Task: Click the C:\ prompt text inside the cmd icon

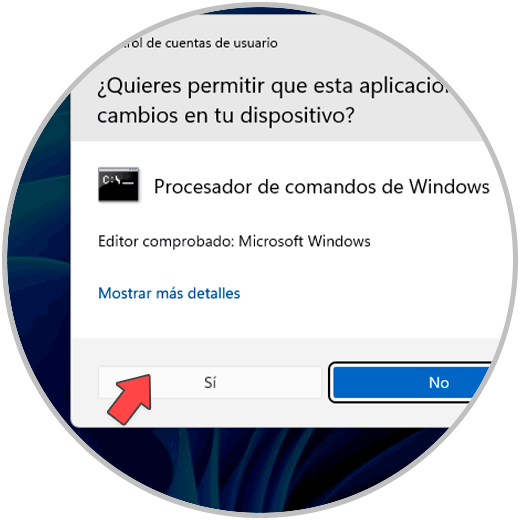Action: tap(113, 180)
